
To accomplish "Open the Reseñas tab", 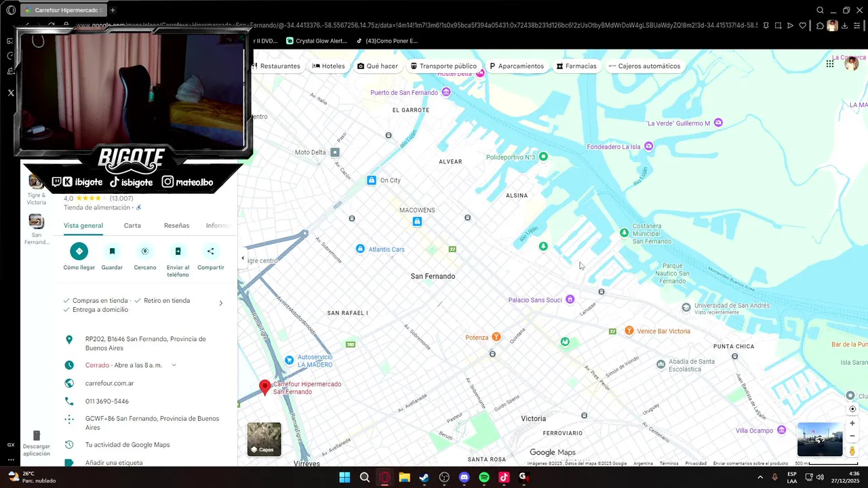I will coord(176,226).
